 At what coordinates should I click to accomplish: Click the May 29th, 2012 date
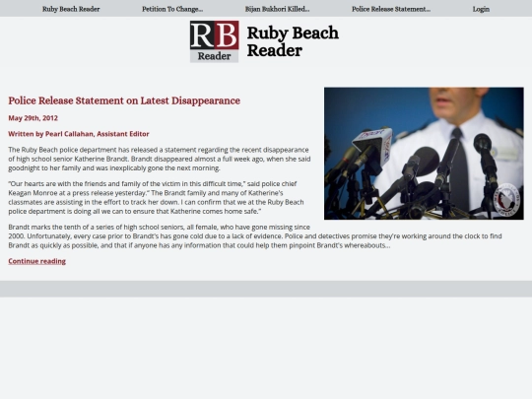[33, 118]
